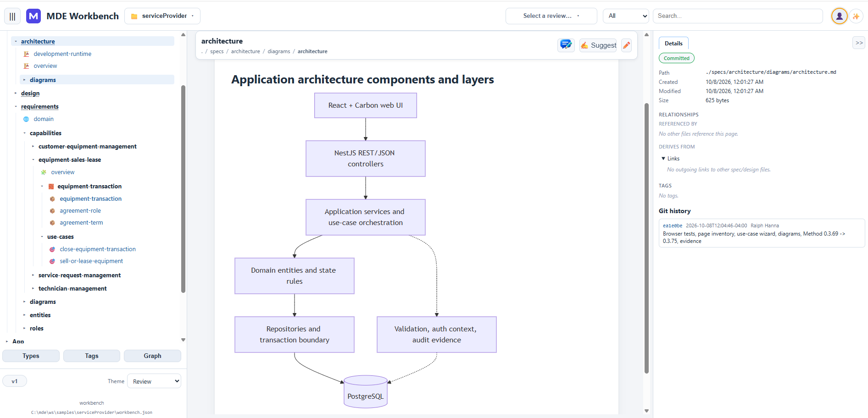Click the v1 version button
This screenshot has height=418, width=868.
[x=15, y=381]
